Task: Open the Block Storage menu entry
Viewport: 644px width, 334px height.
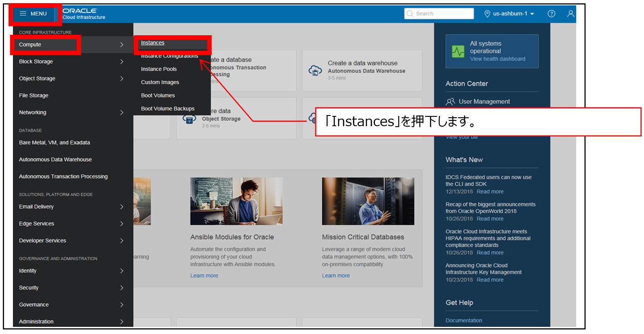Action: point(35,61)
